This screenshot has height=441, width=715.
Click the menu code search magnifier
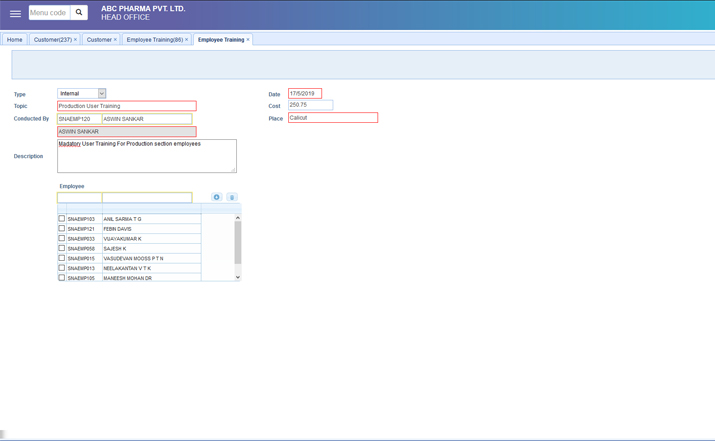point(79,13)
